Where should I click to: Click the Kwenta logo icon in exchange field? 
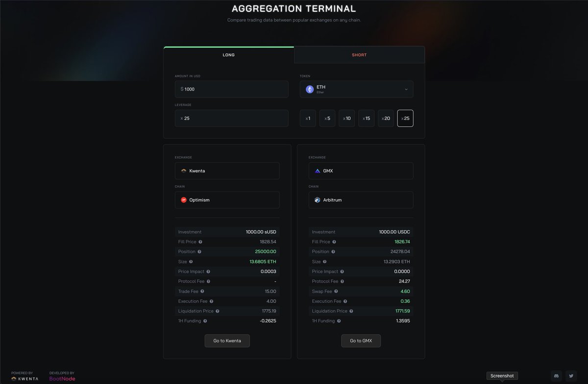[184, 171]
